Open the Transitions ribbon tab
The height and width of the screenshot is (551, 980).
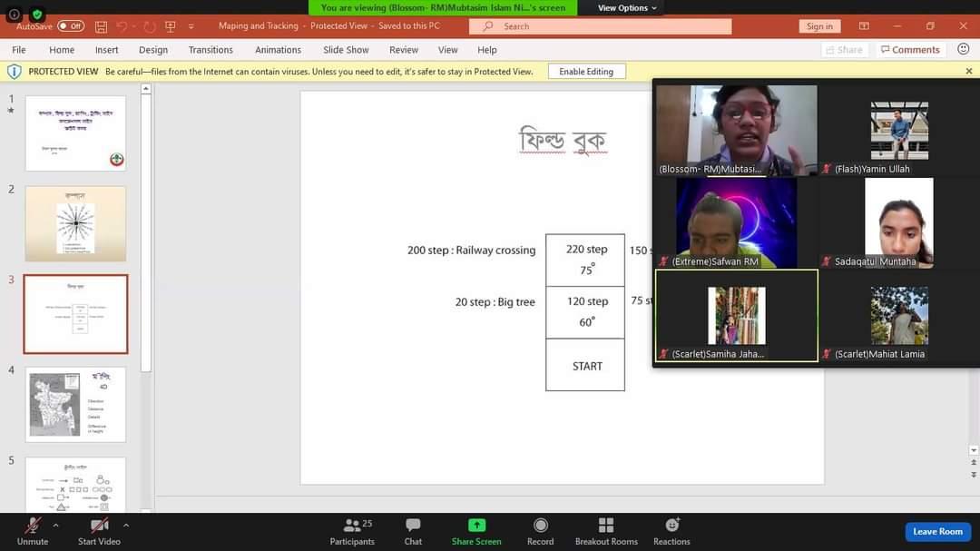211,50
